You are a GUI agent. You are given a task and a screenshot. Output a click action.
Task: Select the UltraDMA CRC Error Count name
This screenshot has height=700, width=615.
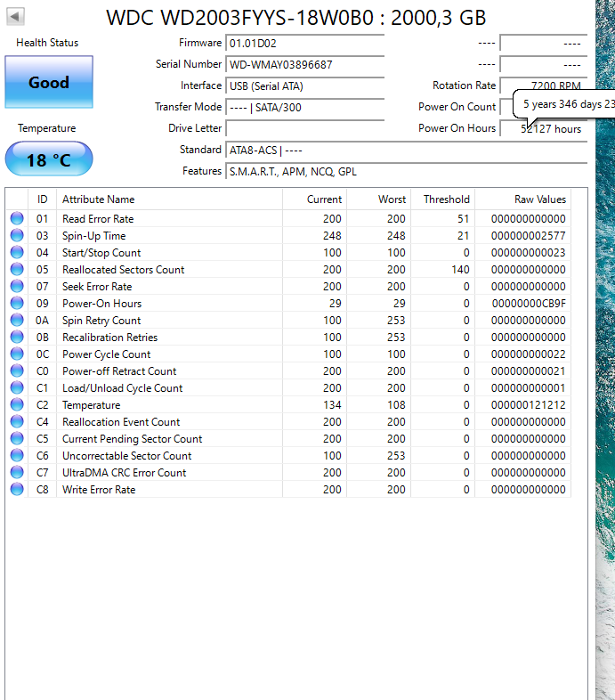pyautogui.click(x=125, y=473)
